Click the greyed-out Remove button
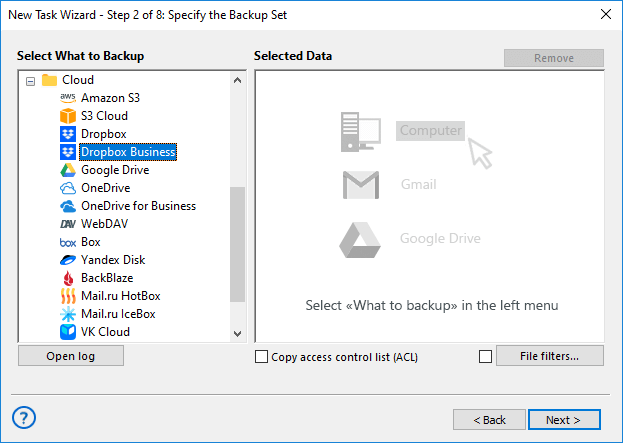The image size is (623, 443). tap(554, 58)
